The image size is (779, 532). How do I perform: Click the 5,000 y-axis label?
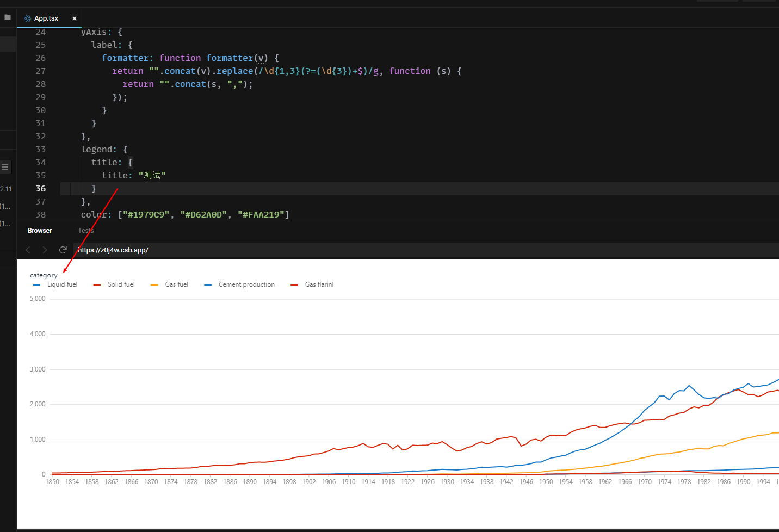click(x=38, y=299)
